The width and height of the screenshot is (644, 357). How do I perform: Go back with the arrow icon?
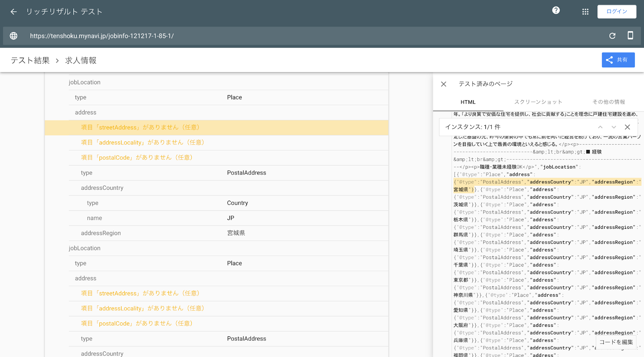click(14, 12)
